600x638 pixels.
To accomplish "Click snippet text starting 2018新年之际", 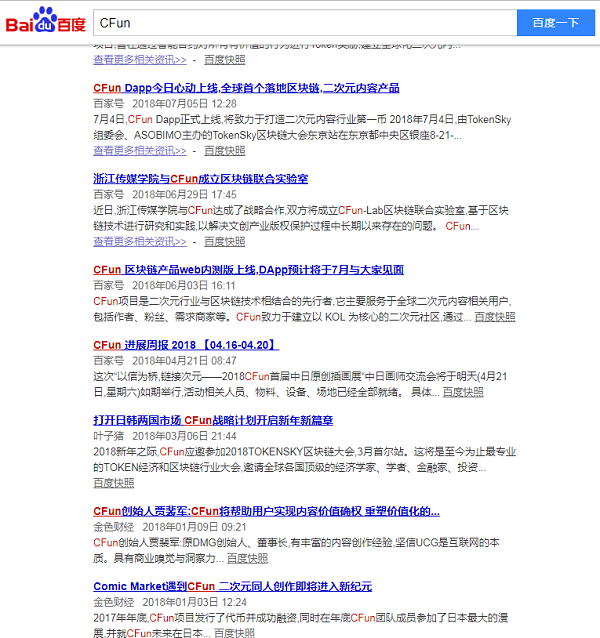I will click(305, 460).
